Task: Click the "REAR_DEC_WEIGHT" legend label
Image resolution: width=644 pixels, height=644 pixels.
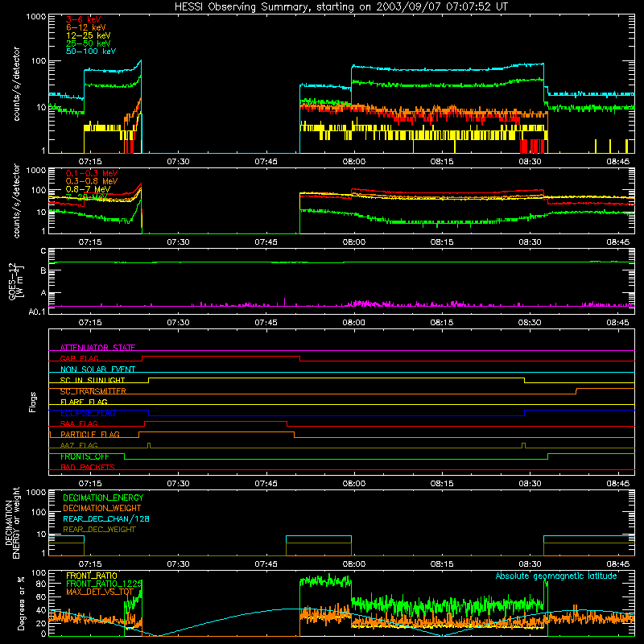Action: coord(99,530)
